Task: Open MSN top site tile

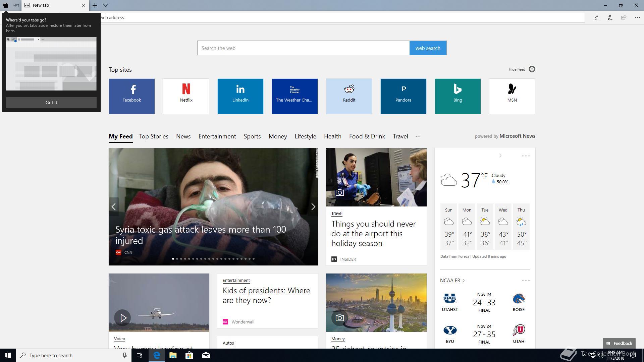Action: [x=512, y=96]
